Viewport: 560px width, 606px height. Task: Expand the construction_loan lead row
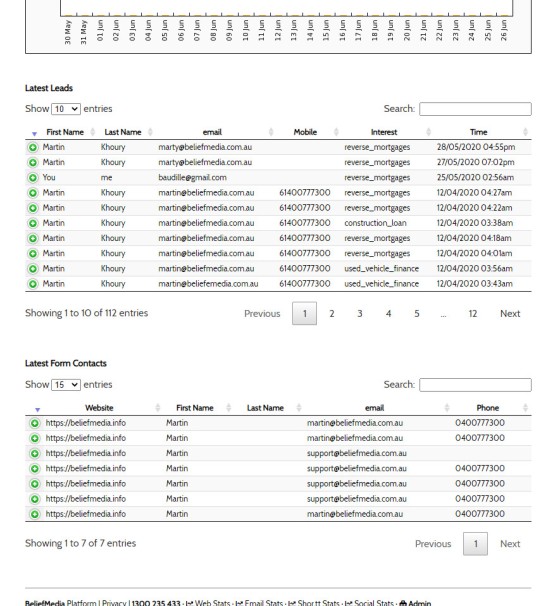tap(33, 223)
